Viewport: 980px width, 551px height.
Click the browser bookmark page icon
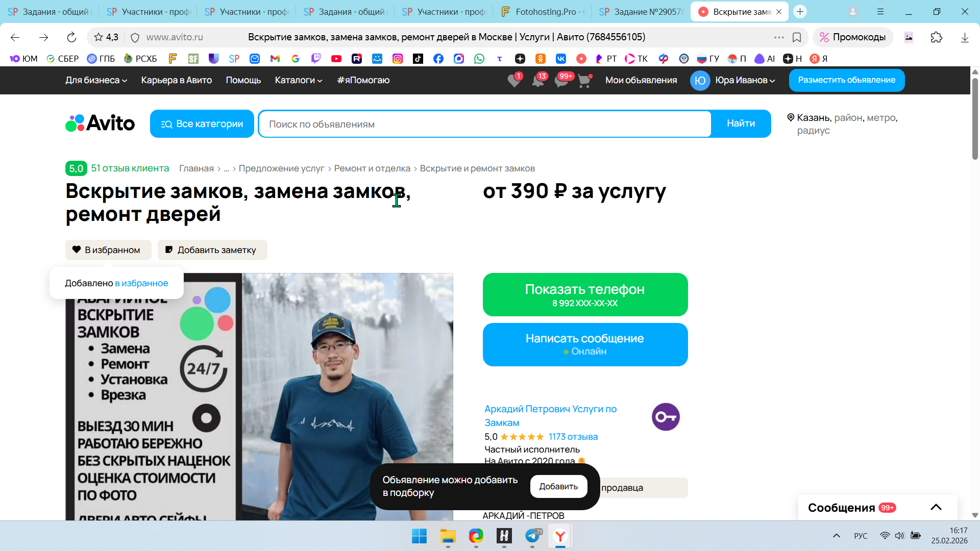tap(796, 37)
